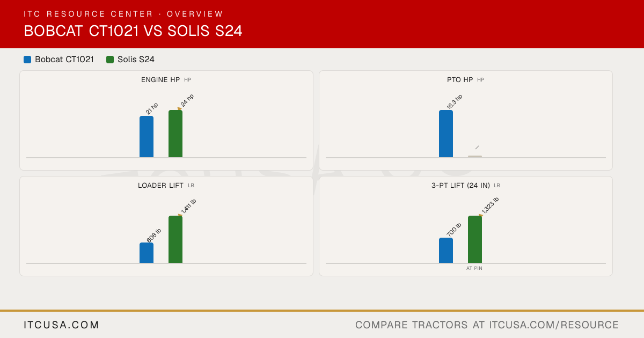
Task: Click the blue 608 lb Loader Lift bar
Action: 147,253
